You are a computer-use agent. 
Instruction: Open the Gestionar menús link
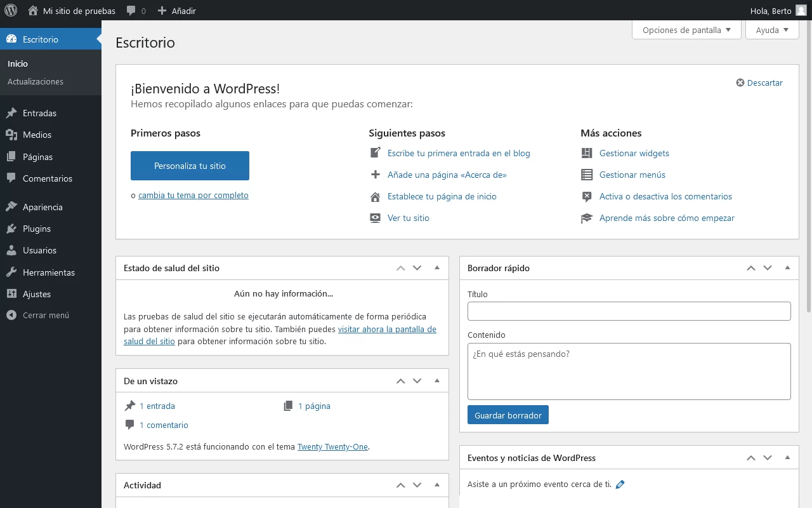pyautogui.click(x=632, y=175)
